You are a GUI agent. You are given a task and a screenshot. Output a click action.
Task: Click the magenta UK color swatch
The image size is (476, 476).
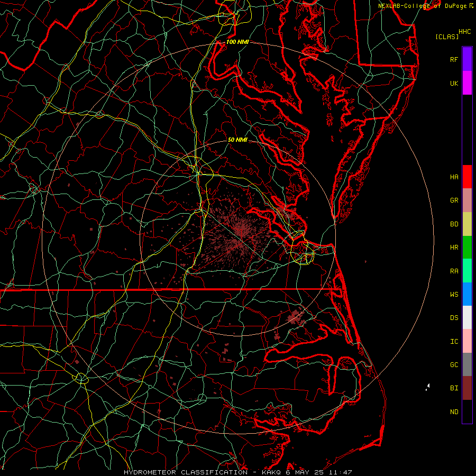point(467,83)
